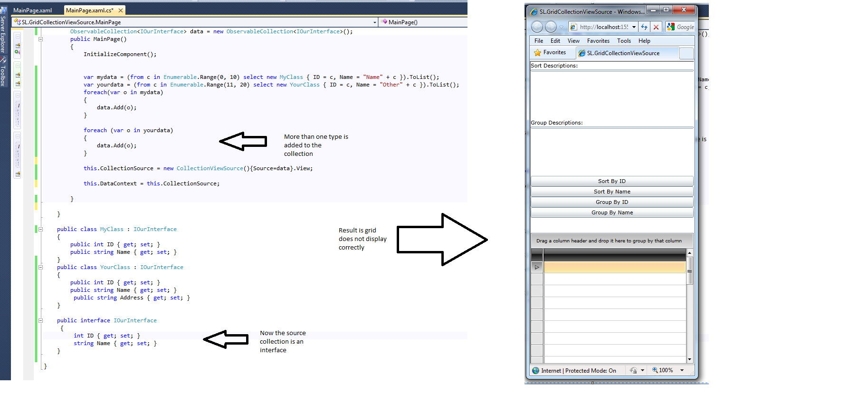This screenshot has height=395, width=868.
Task: Open Favorites using the star icon
Action: click(537, 53)
